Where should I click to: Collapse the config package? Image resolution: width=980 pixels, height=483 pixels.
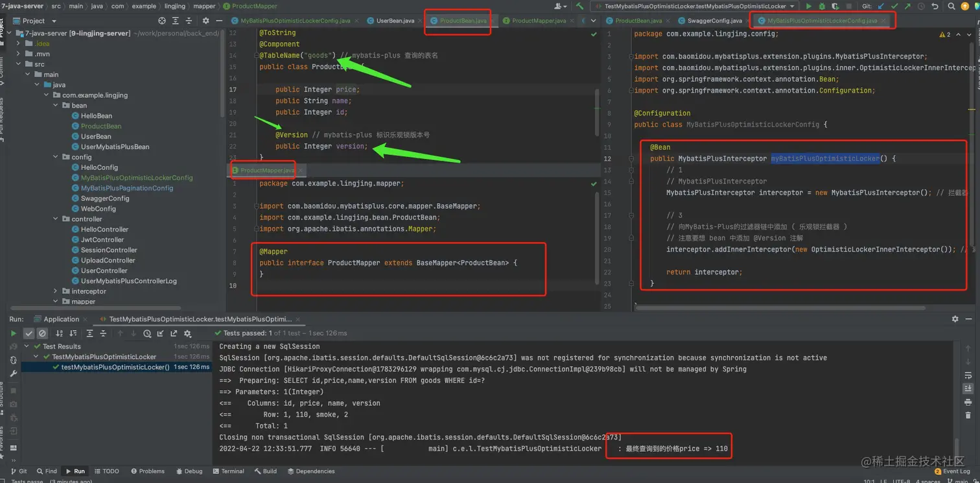tap(55, 157)
